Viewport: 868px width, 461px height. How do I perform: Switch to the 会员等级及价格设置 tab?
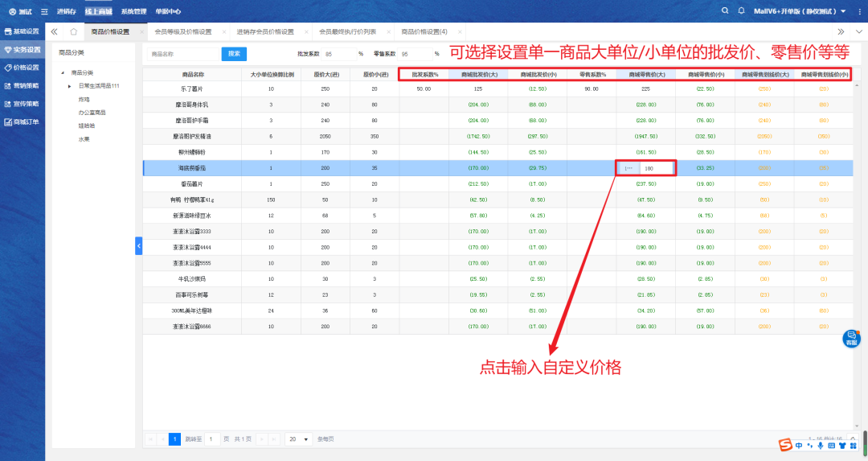(x=182, y=32)
